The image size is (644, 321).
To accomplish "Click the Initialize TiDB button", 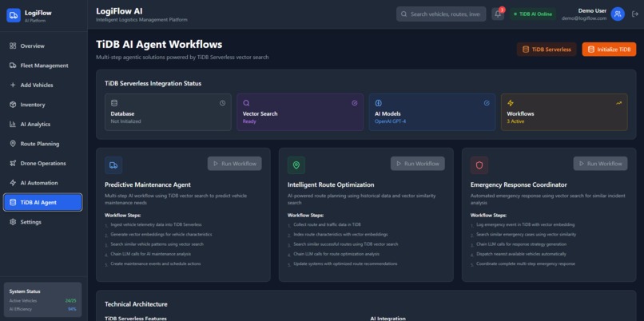I will (609, 50).
